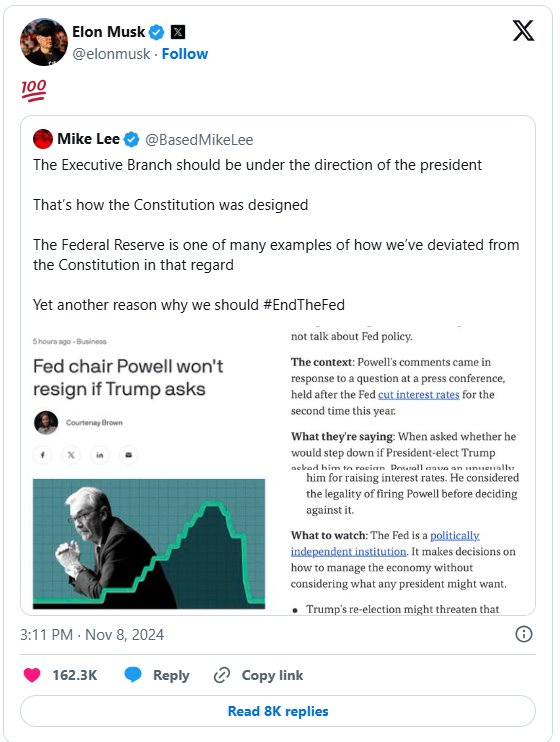
Task: Click the black X affiliation badge
Action: point(178,32)
